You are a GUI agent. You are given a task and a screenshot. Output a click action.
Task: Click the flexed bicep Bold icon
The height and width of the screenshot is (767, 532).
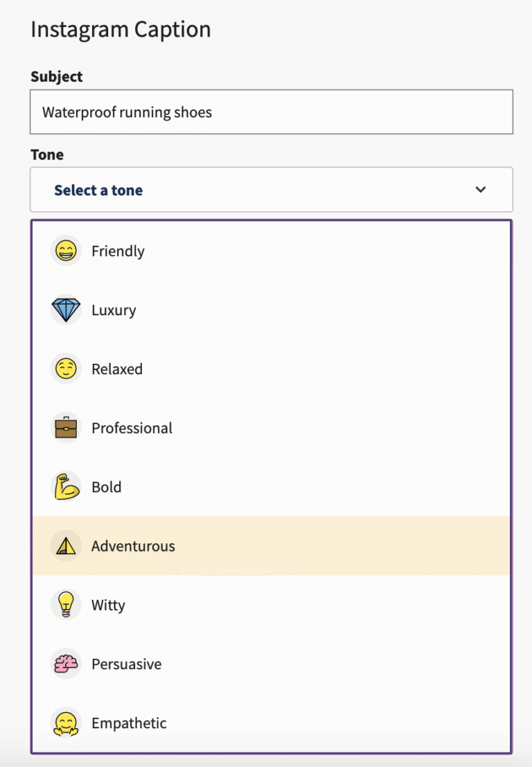pyautogui.click(x=66, y=487)
